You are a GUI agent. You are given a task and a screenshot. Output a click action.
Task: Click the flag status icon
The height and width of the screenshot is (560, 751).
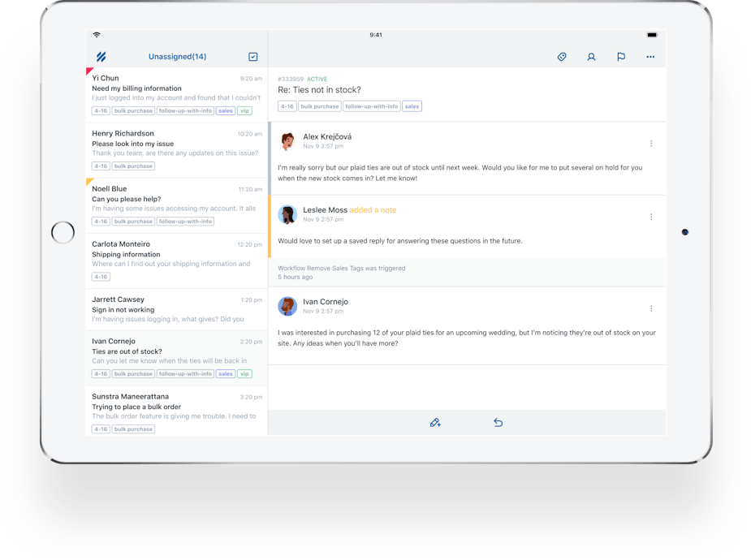(x=620, y=57)
